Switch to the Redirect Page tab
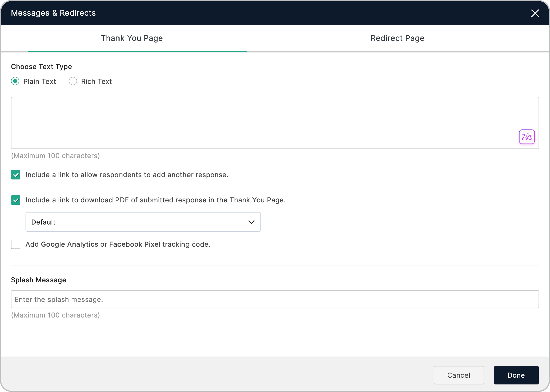The width and height of the screenshot is (550, 392). coord(397,38)
